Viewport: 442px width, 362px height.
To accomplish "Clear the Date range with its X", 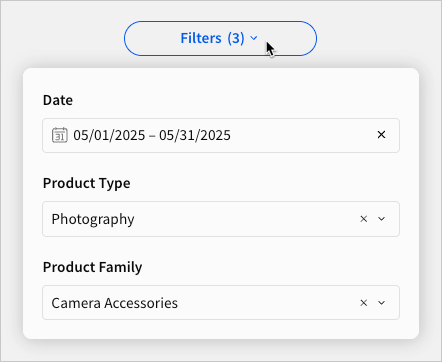I will (x=381, y=135).
